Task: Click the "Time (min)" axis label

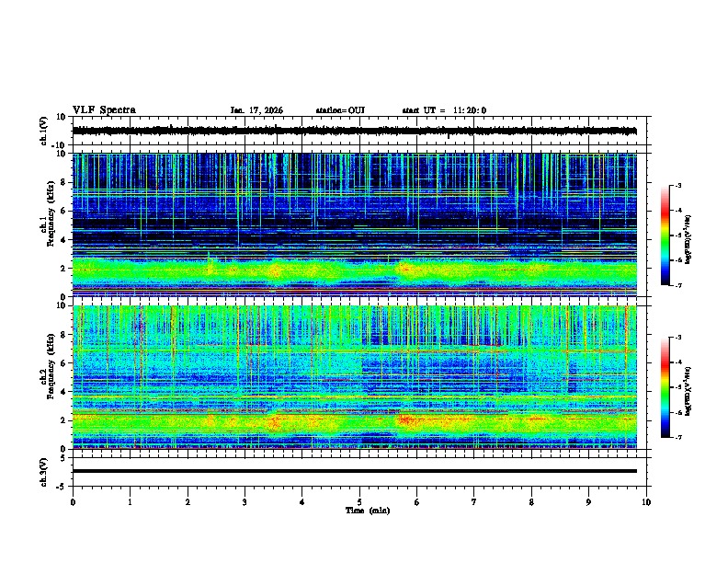Action: (368, 511)
